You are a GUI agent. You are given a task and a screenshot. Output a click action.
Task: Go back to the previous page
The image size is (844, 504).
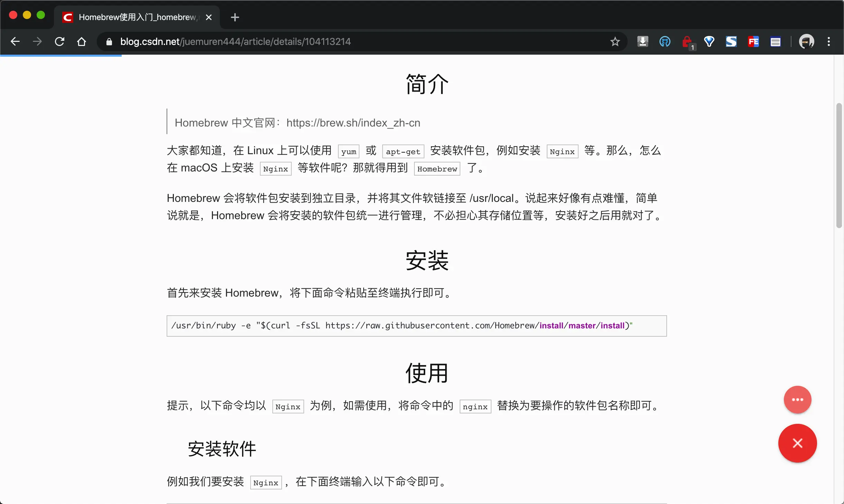(x=15, y=41)
